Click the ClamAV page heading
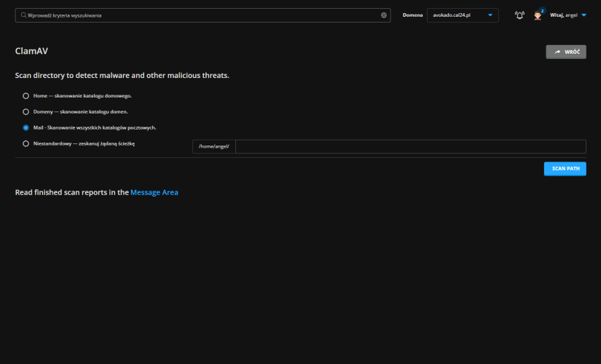The height and width of the screenshot is (364, 601). point(31,52)
